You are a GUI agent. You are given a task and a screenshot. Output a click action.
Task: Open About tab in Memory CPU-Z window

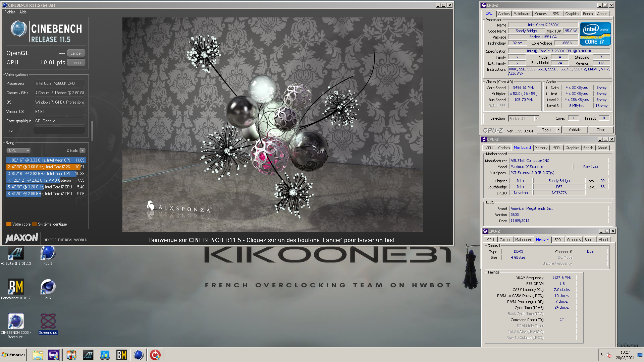(603, 240)
